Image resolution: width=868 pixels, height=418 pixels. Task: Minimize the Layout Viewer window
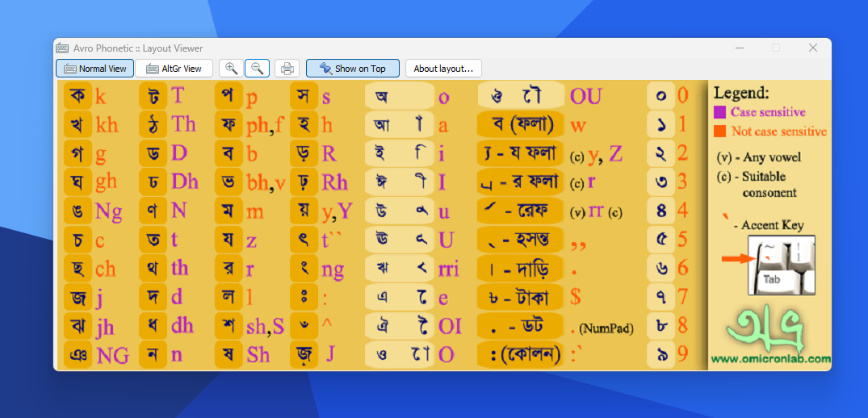pyautogui.click(x=740, y=48)
